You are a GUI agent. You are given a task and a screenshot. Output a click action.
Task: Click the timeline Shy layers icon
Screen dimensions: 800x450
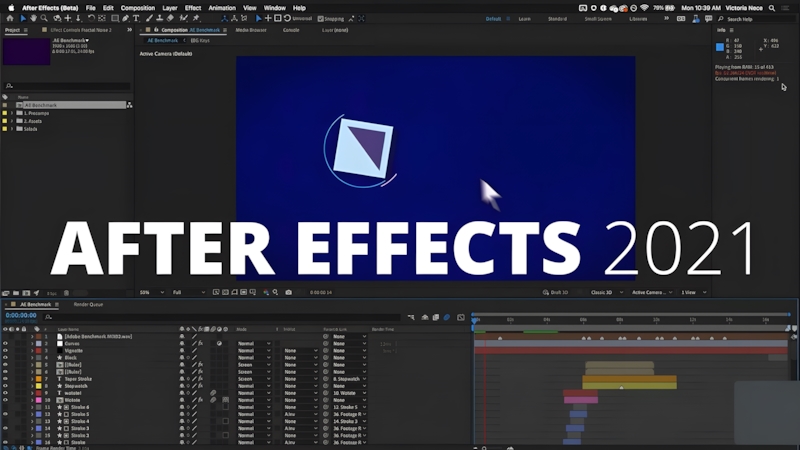424,317
